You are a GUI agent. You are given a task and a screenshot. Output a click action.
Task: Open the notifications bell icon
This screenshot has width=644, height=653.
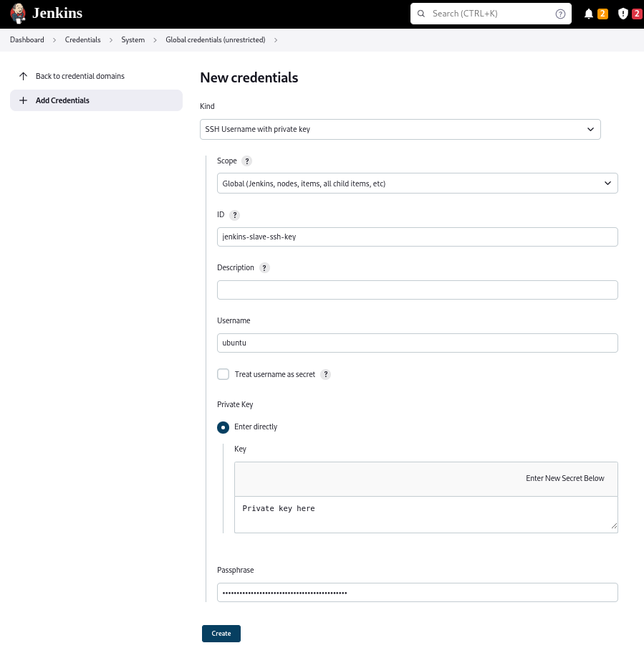point(589,14)
